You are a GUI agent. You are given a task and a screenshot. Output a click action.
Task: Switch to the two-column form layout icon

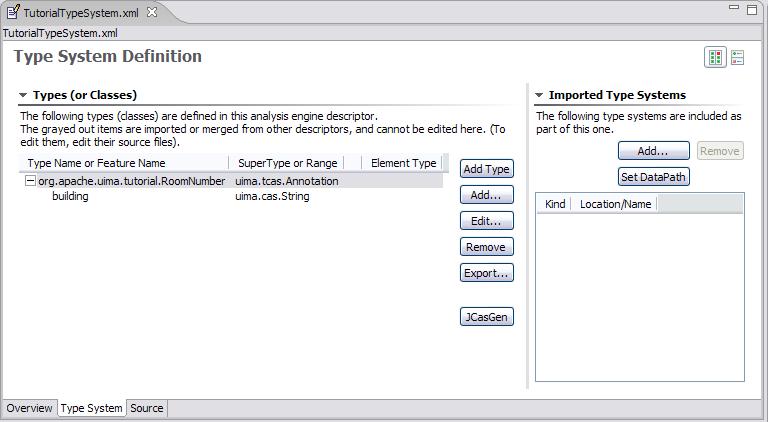716,58
